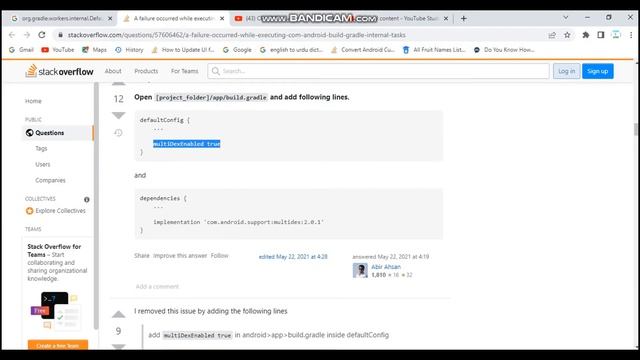The height and width of the screenshot is (360, 640).
Task: Go to Home in the left sidebar
Action: [x=33, y=101]
